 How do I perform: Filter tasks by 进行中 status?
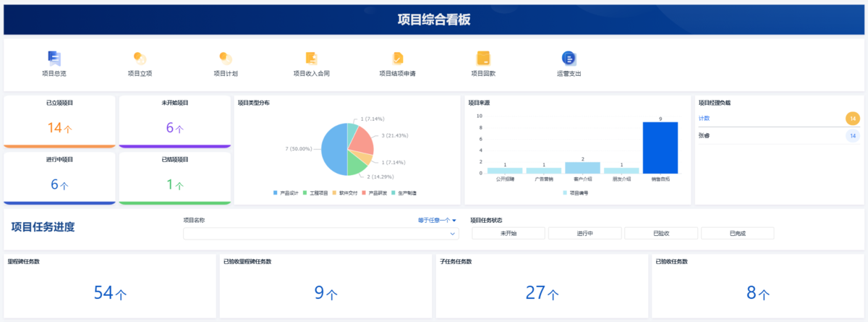(x=585, y=233)
